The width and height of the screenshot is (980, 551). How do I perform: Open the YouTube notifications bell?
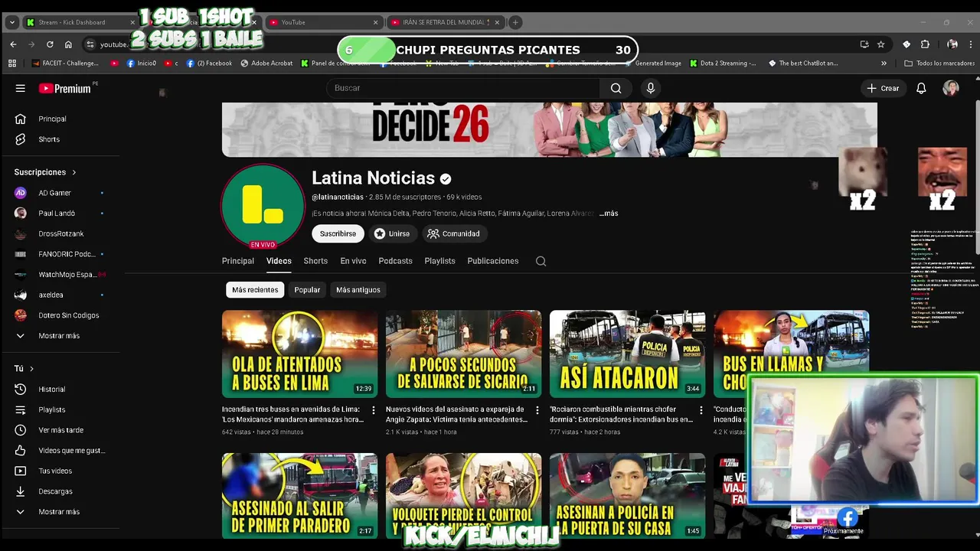(921, 88)
